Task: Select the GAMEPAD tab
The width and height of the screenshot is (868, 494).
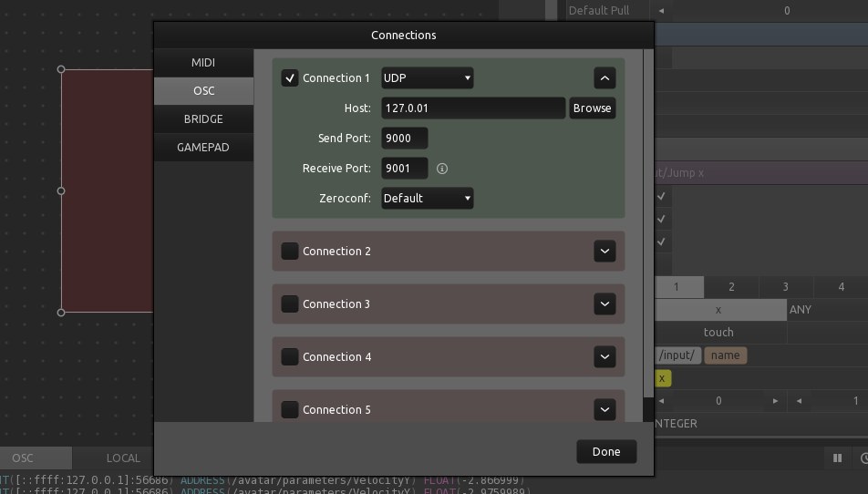Action: click(203, 148)
